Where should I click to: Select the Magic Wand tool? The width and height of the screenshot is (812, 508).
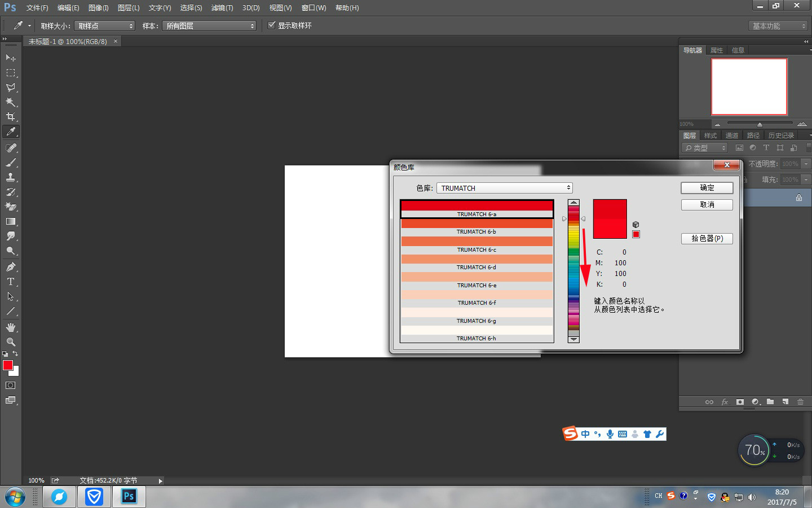[11, 102]
